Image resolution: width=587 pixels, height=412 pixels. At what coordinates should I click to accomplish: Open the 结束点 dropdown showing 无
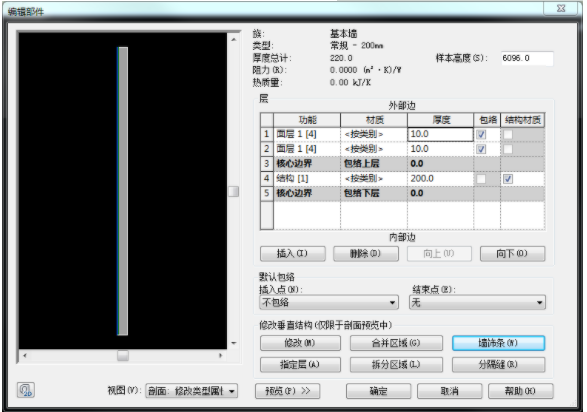(477, 302)
